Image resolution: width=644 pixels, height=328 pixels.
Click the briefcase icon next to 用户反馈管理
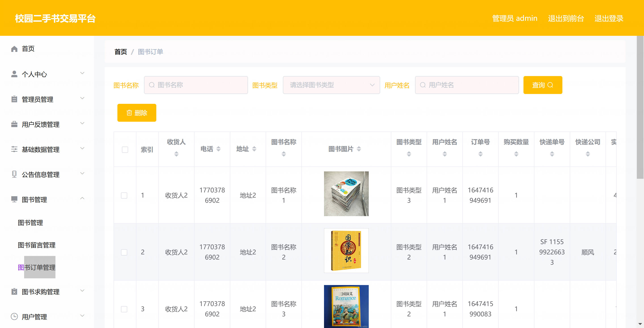14,124
